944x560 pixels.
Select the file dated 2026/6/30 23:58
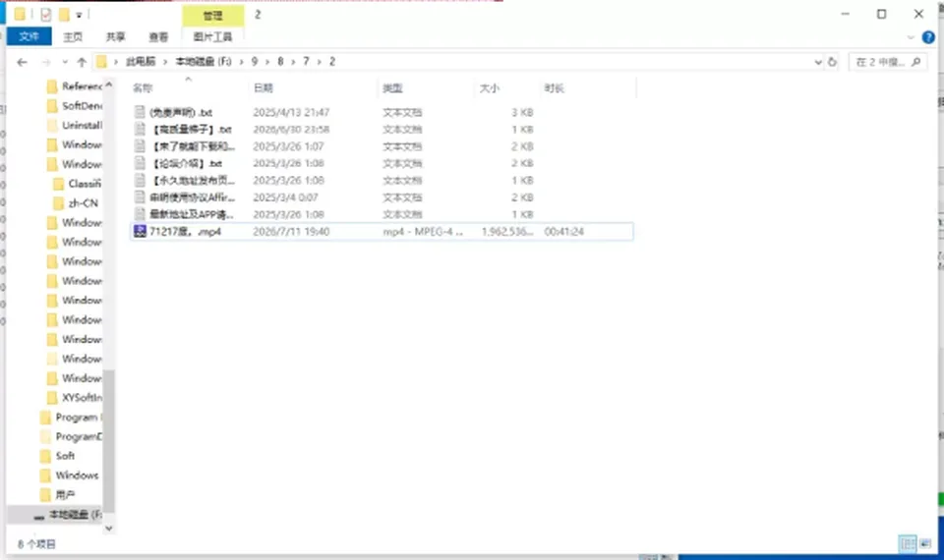pyautogui.click(x=382, y=130)
